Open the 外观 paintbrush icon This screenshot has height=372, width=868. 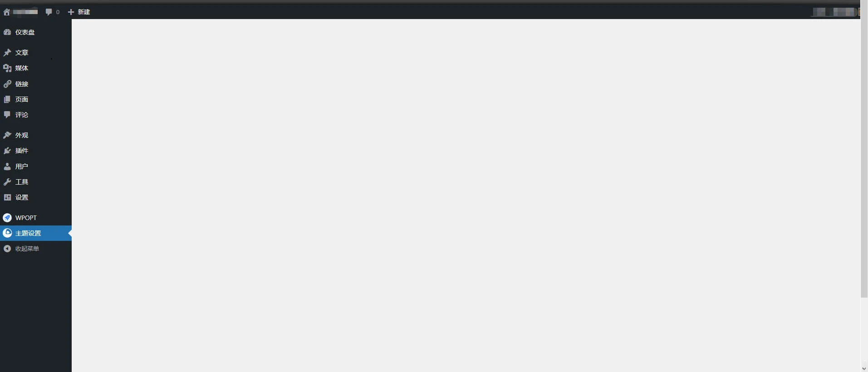pyautogui.click(x=7, y=135)
